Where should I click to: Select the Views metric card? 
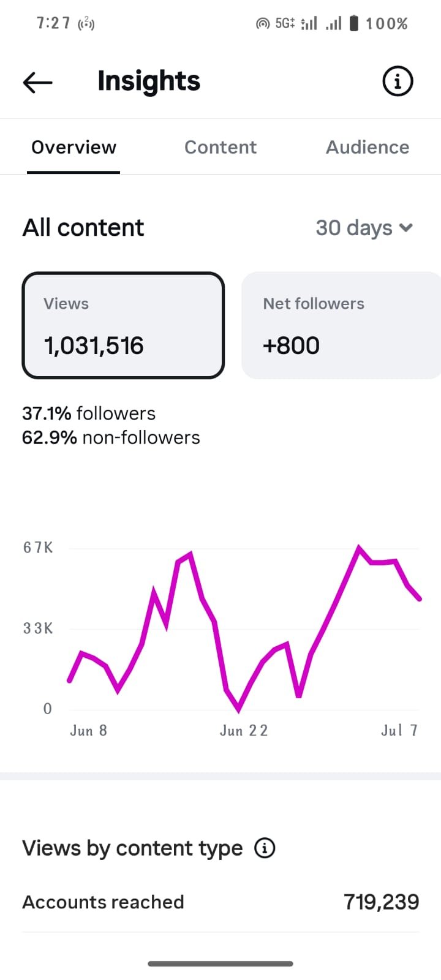123,325
